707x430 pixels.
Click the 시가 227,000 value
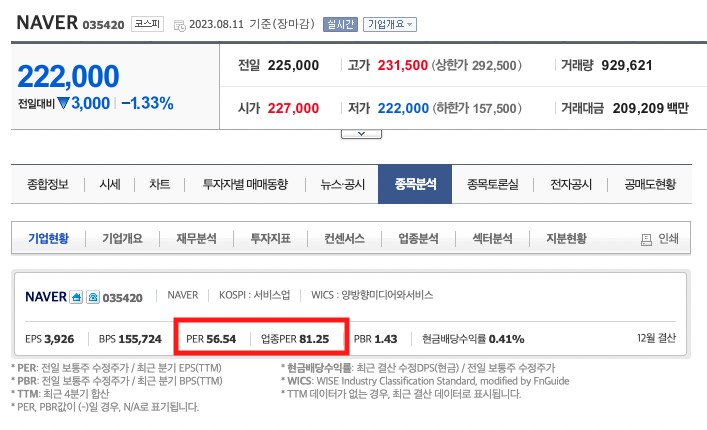(293, 108)
